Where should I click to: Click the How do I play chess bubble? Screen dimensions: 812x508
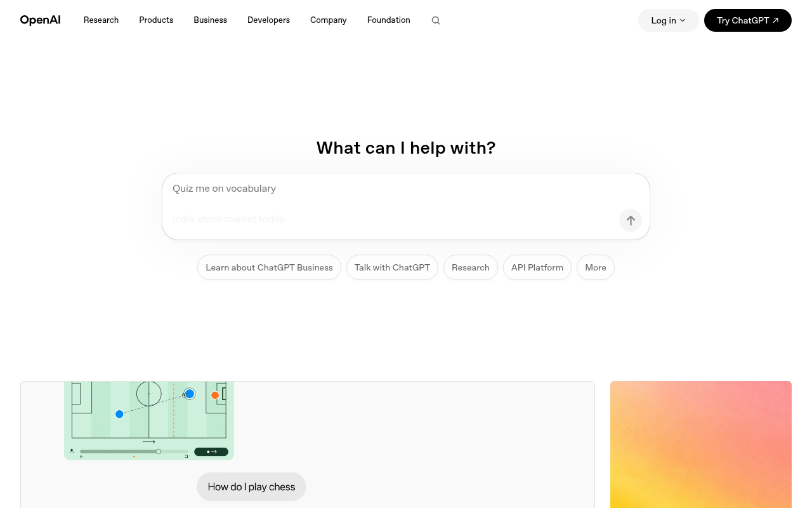click(251, 487)
